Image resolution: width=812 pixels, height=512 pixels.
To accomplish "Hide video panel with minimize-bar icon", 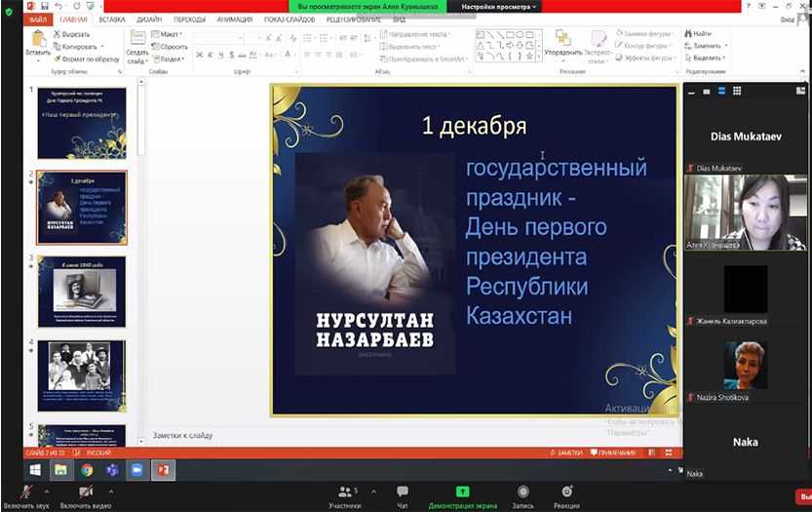I will [x=691, y=91].
